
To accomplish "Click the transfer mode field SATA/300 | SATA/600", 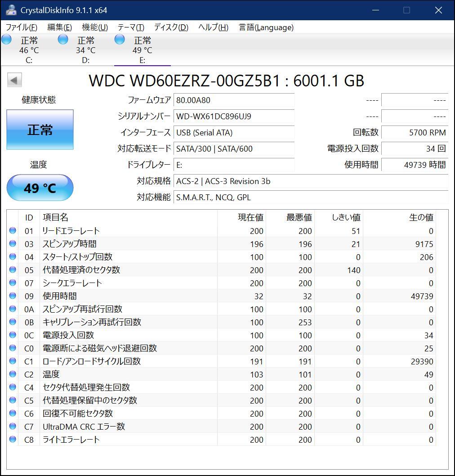I will pos(234,148).
